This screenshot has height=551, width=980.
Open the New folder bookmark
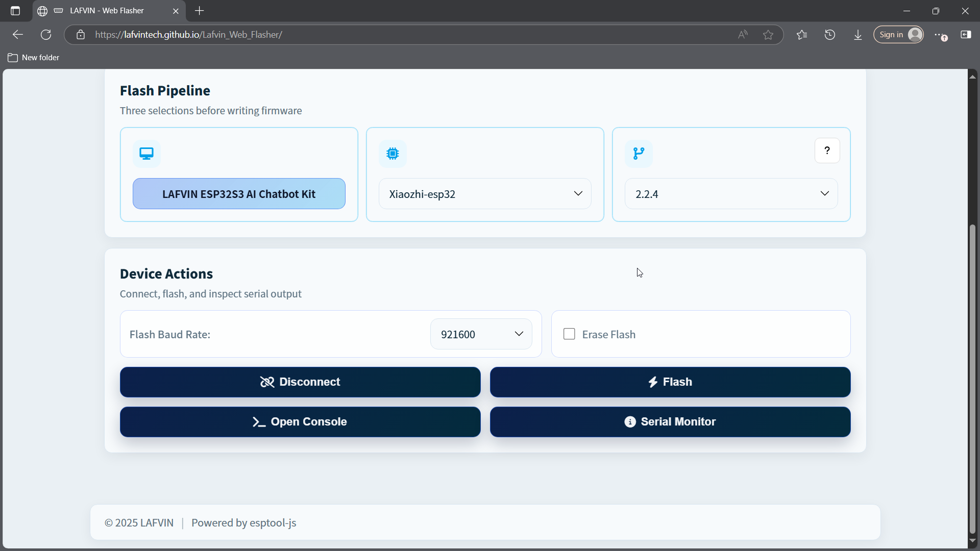[x=34, y=58]
